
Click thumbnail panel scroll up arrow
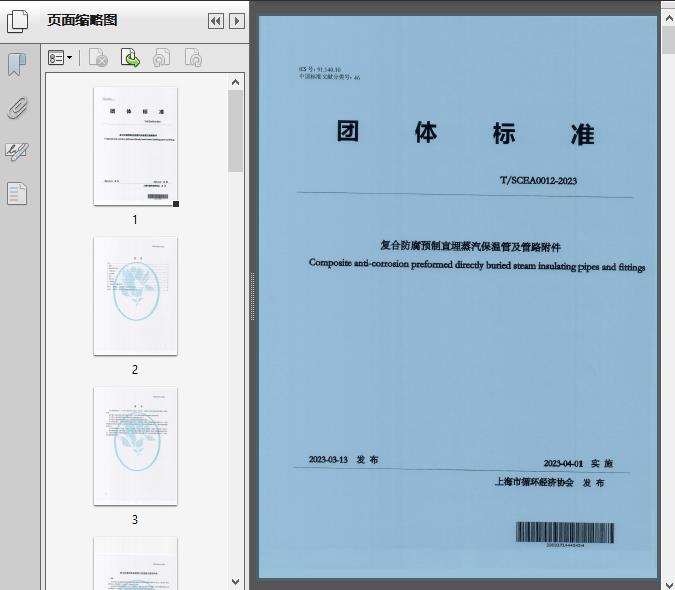click(x=235, y=82)
